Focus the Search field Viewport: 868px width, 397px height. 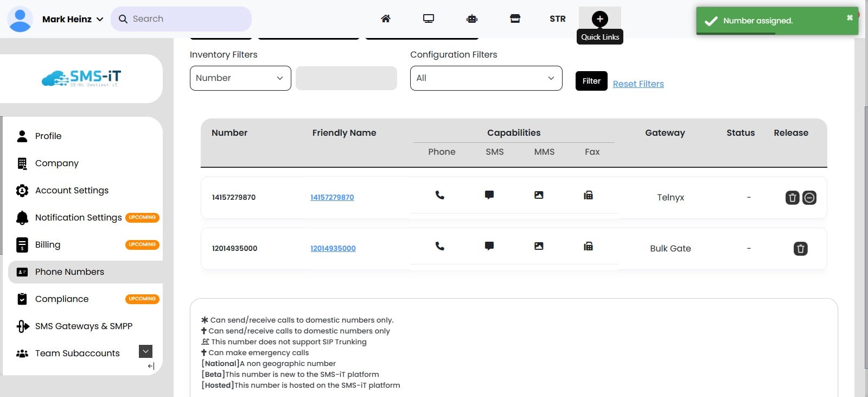tap(181, 19)
